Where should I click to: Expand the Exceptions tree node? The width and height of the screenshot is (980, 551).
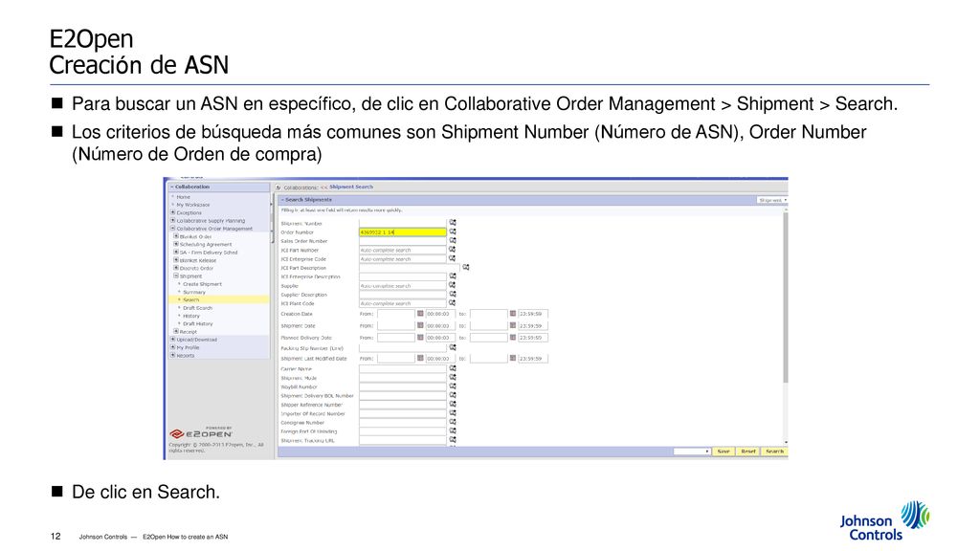tap(173, 212)
